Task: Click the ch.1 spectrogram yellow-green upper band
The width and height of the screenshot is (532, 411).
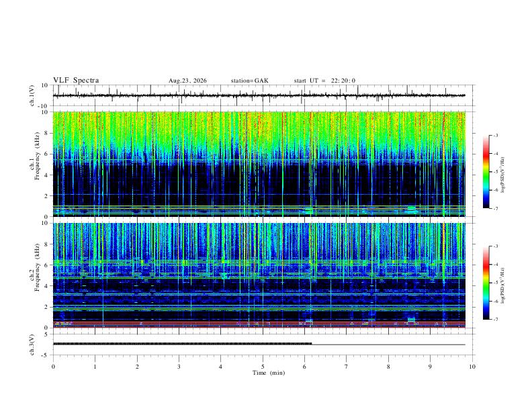Action: [x=259, y=130]
